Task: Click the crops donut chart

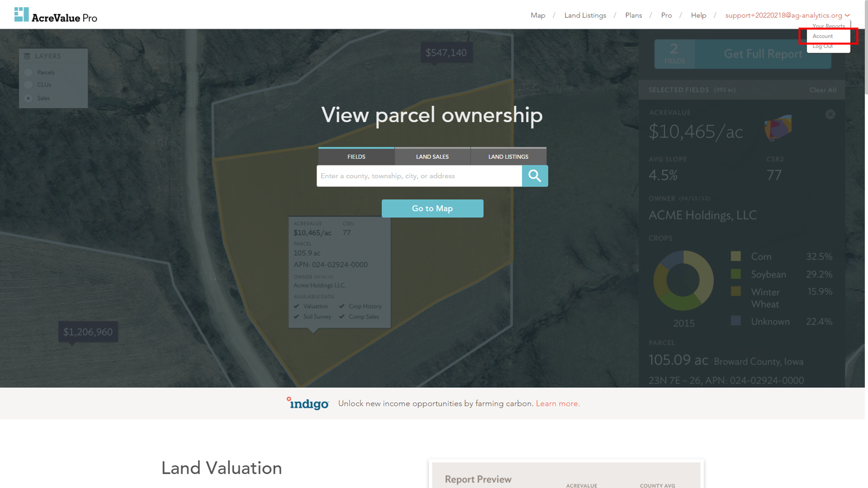Action: (x=683, y=280)
